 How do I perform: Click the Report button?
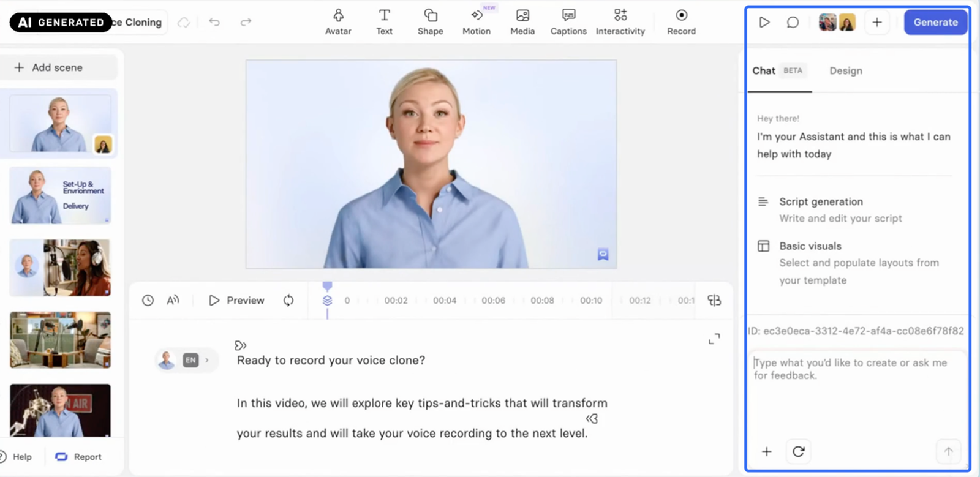(x=78, y=457)
